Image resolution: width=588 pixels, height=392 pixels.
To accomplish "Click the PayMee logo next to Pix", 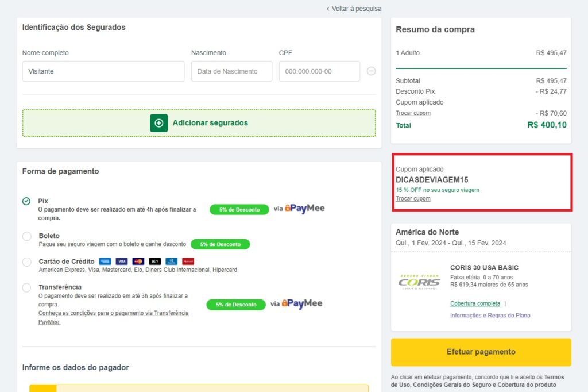I will [x=304, y=209].
